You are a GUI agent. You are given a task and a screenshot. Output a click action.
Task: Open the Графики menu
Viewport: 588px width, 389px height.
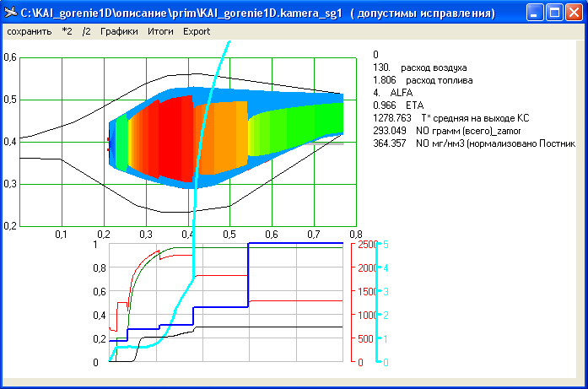click(119, 31)
